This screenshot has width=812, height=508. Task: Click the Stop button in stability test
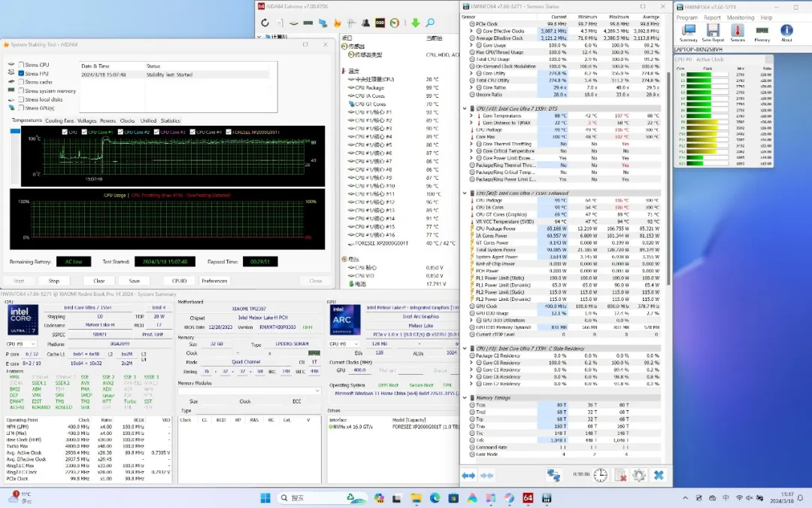click(x=53, y=281)
